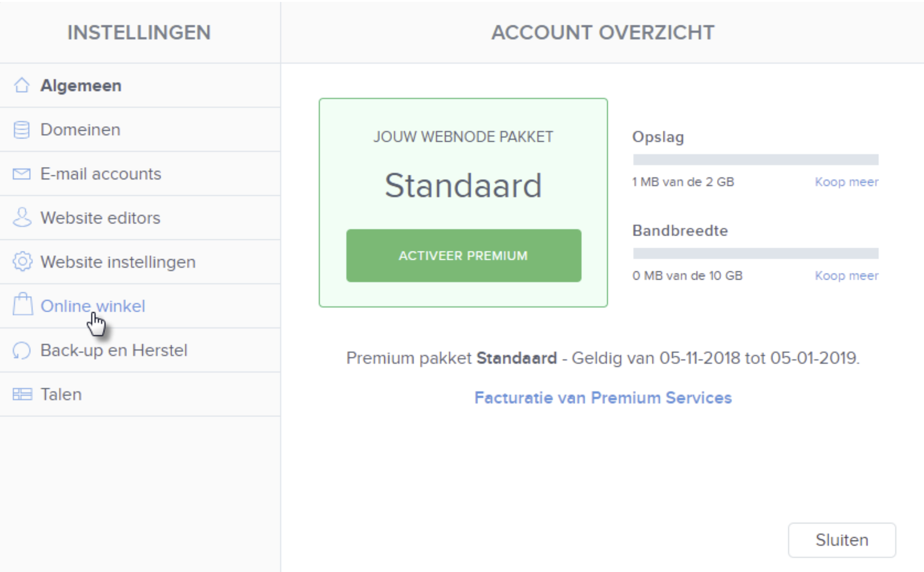Close the dialog with Sluiten

(841, 539)
